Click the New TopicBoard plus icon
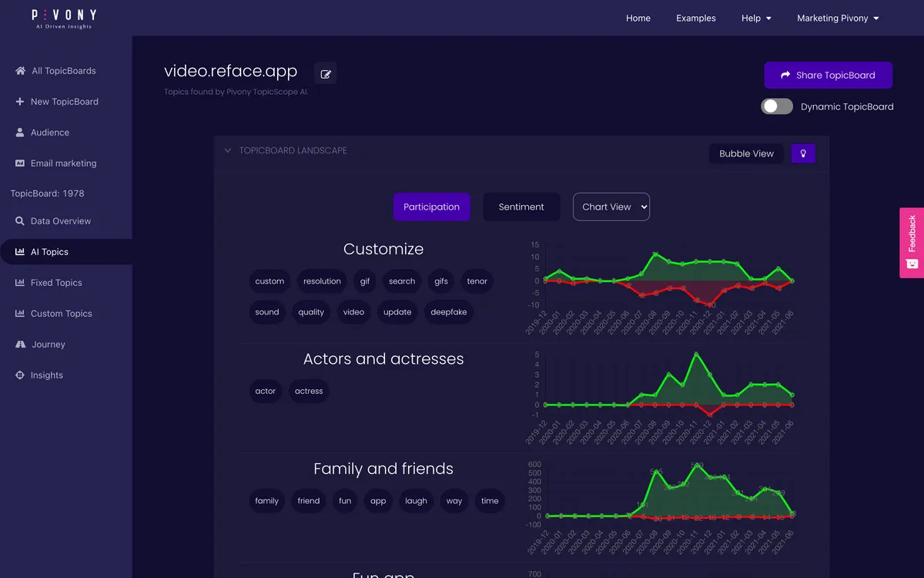Image resolution: width=924 pixels, height=578 pixels. tap(20, 102)
